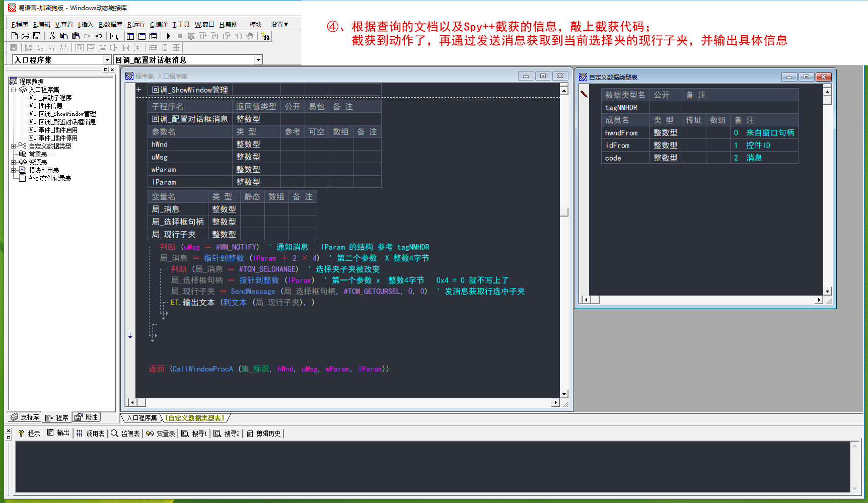This screenshot has width=868, height=503.
Task: Open the 支持库 panel tab
Action: click(25, 417)
